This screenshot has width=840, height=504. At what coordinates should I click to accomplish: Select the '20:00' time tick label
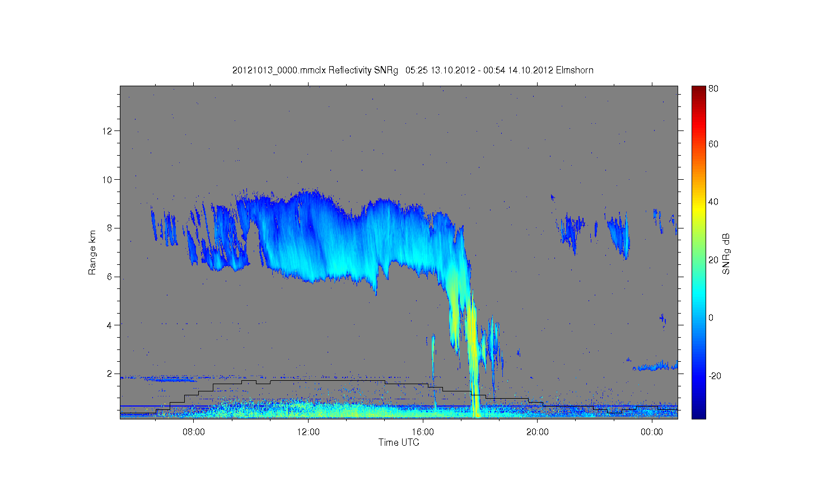(537, 432)
